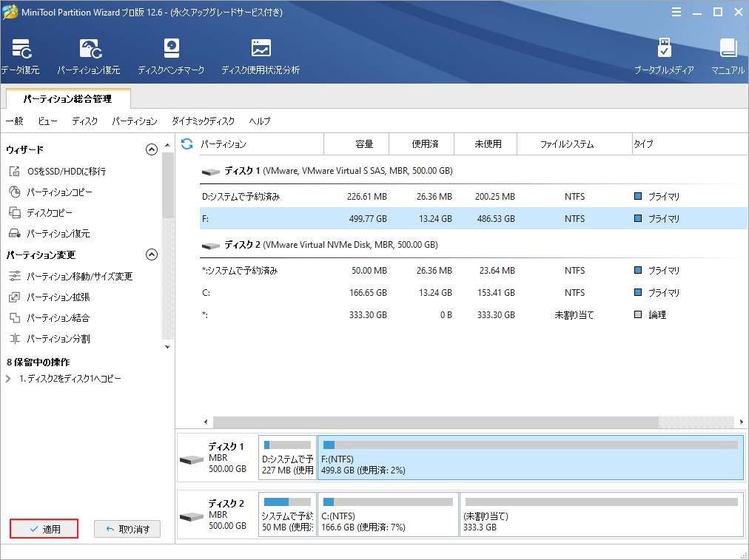This screenshot has height=560, width=749.
Task: Collapse the パーティション変更 section
Action: point(152,254)
